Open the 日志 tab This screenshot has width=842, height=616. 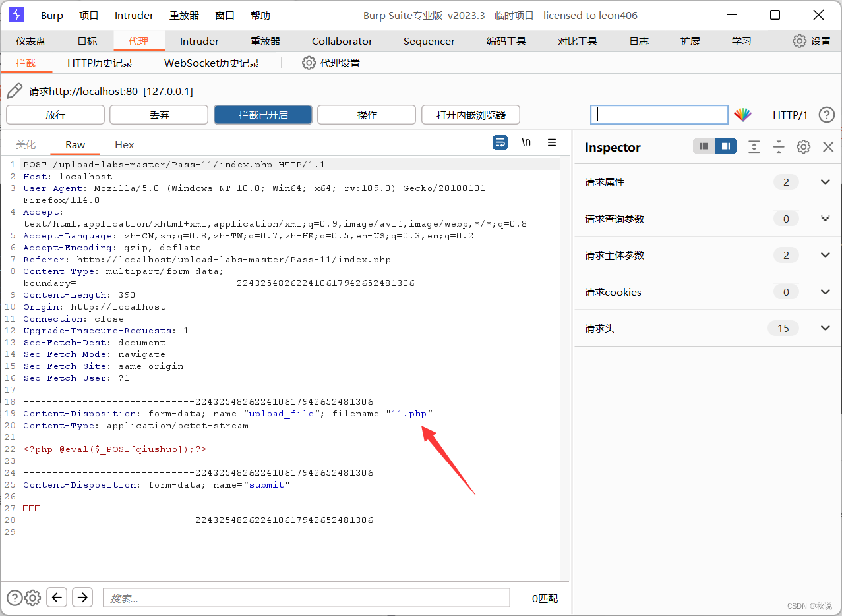click(x=639, y=41)
